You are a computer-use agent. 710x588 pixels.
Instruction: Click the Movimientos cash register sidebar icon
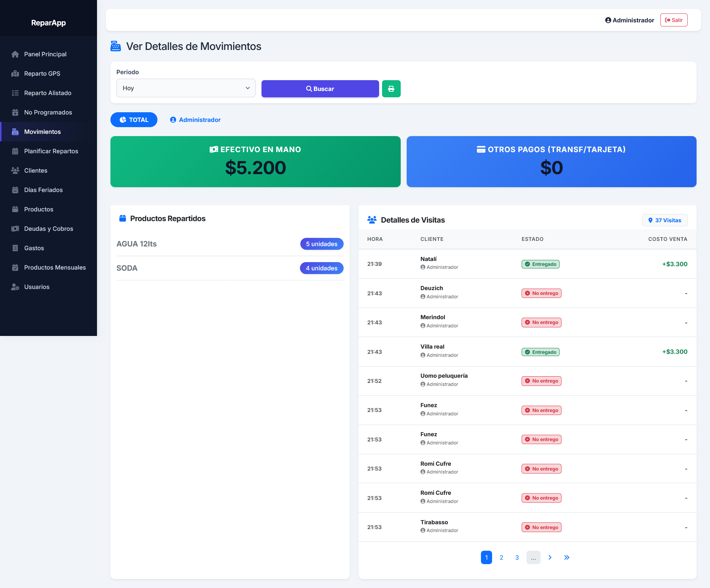click(15, 132)
